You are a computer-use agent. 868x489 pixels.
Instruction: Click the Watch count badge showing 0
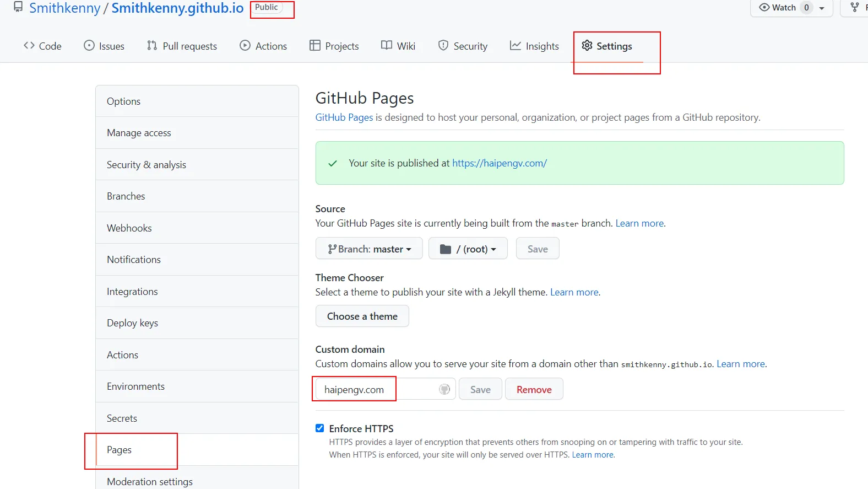pyautogui.click(x=806, y=8)
